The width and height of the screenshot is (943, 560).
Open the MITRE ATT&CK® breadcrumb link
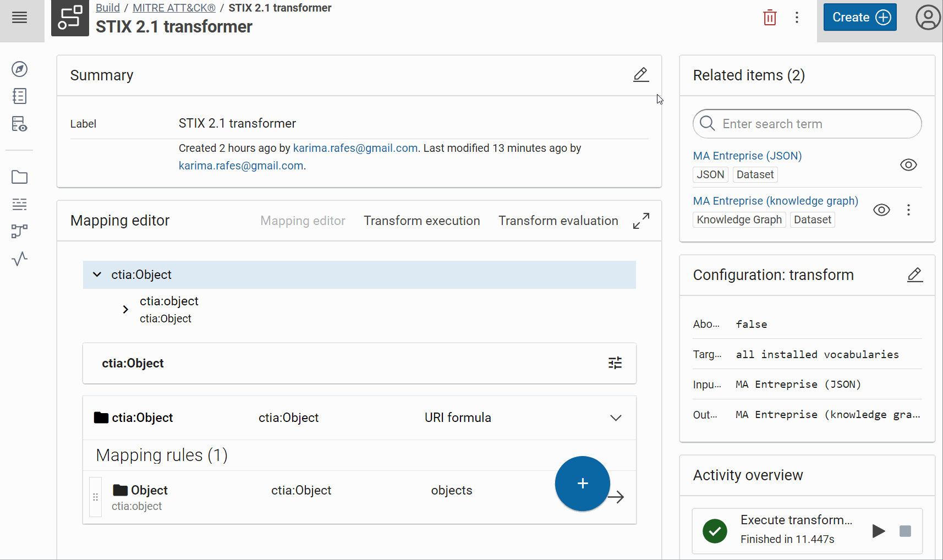(174, 8)
